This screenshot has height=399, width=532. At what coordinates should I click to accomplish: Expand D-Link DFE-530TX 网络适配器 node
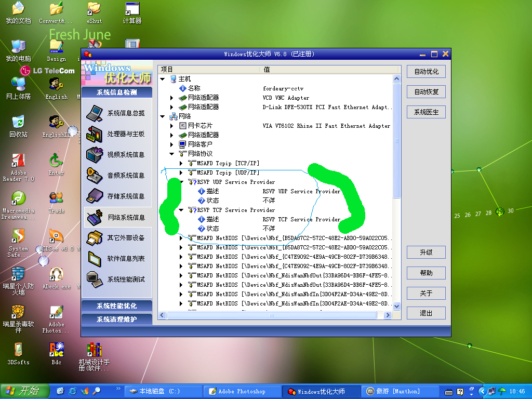point(171,107)
